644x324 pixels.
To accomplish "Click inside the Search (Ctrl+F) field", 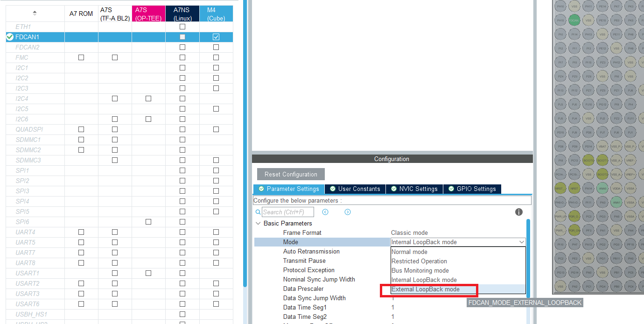I will click(287, 211).
